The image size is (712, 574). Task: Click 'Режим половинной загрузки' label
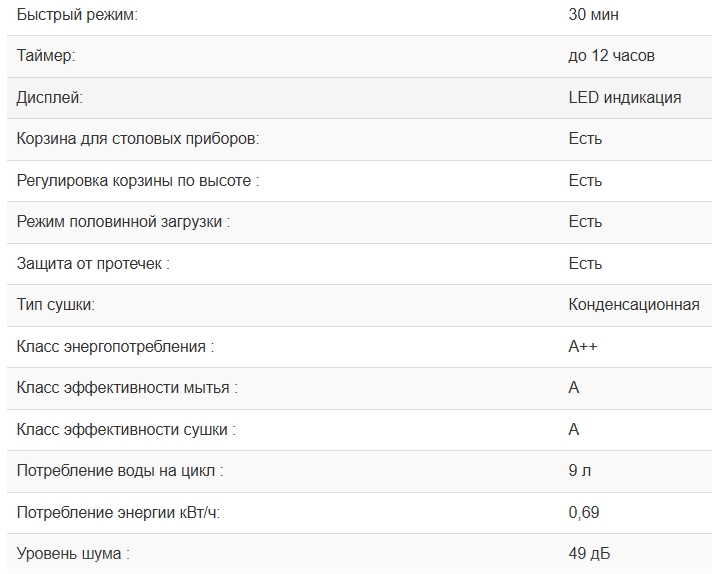(x=123, y=222)
